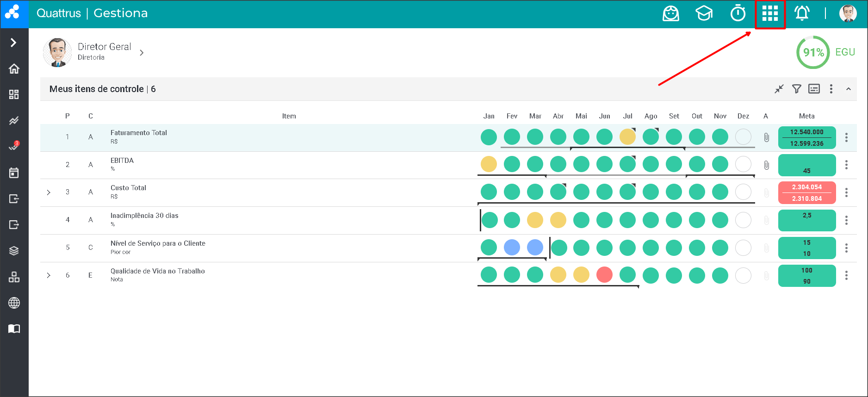Open the filter for control items
The width and height of the screenshot is (868, 397).
[x=796, y=89]
